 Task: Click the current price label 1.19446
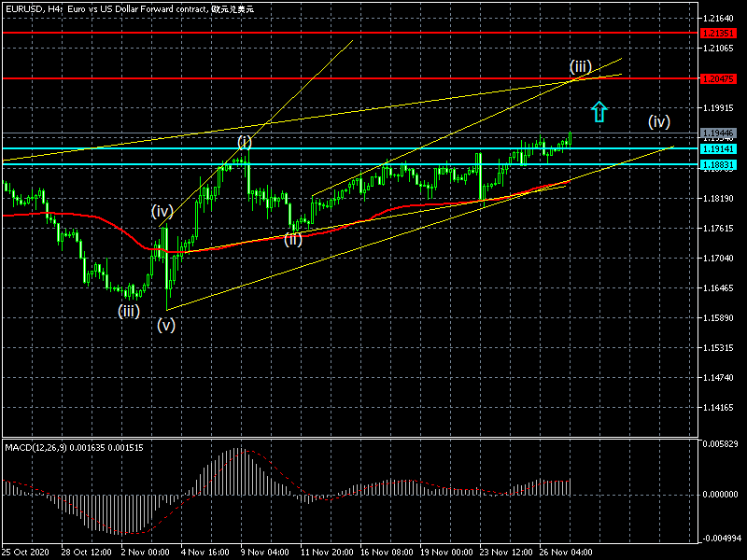[718, 133]
